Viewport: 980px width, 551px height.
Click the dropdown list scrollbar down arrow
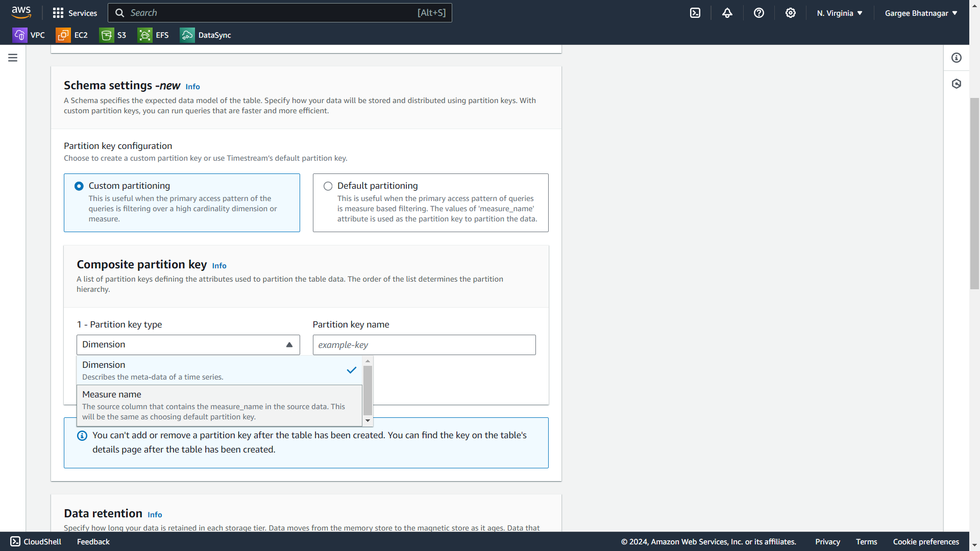coord(367,421)
